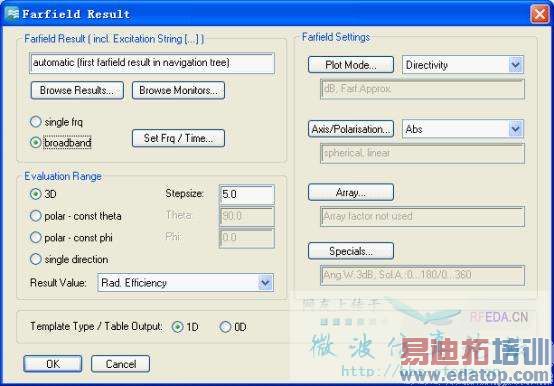554x386 pixels.
Task: Click the disabled Theta value field
Action: (247, 216)
